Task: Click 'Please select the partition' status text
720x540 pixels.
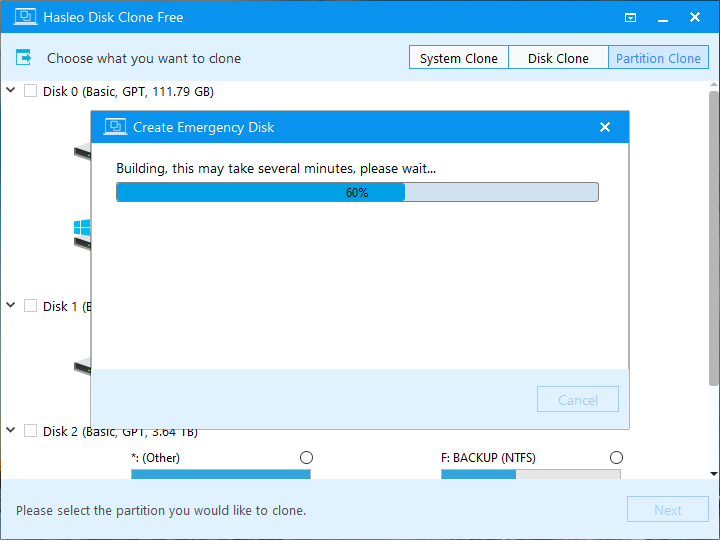Action: pyautogui.click(x=161, y=510)
